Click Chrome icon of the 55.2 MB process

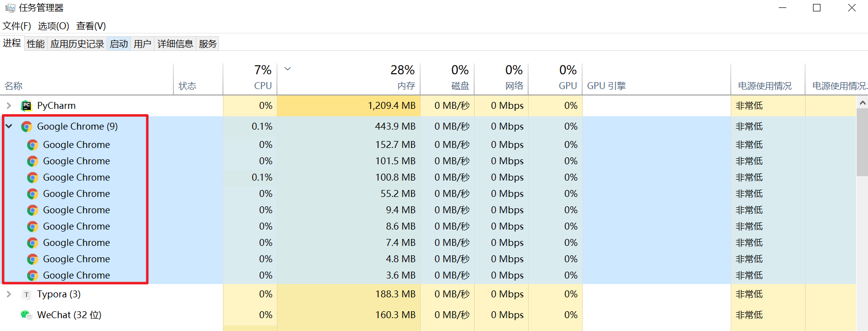pyautogui.click(x=33, y=194)
